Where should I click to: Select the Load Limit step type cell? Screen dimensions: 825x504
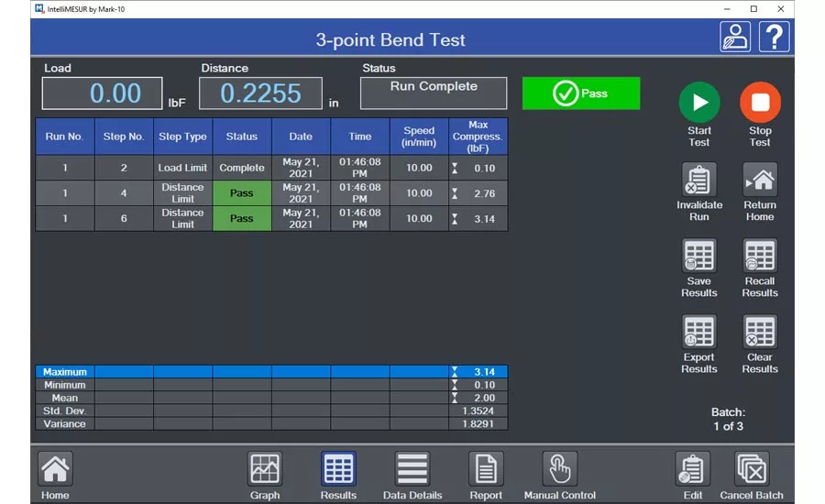(x=182, y=168)
